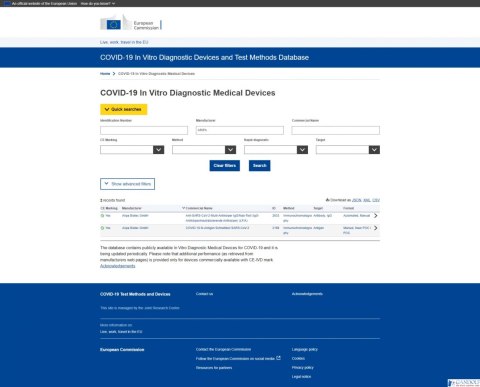480x387 pixels.
Task: Focus the Identification Number field
Action: pyautogui.click(x=144, y=130)
